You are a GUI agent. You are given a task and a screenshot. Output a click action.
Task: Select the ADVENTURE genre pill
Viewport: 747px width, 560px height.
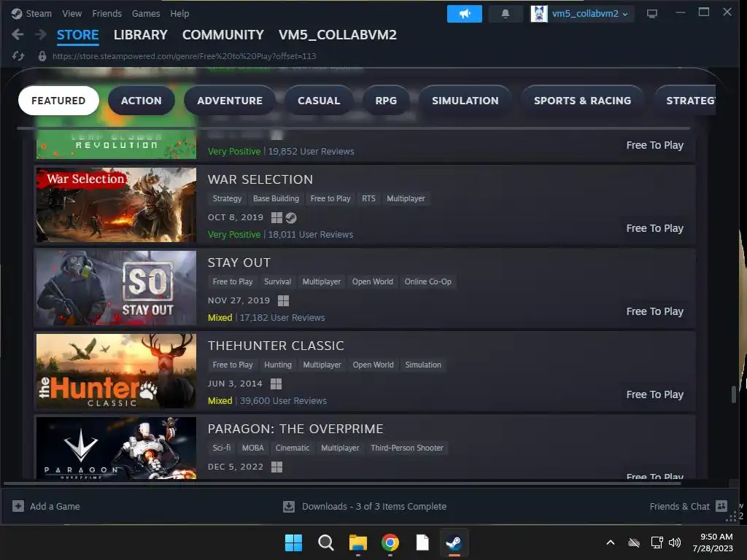tap(230, 101)
